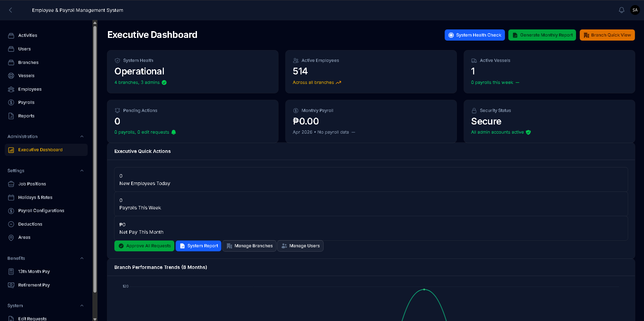
Task: Click the Edit Requests document icon
Action: pyautogui.click(x=11, y=319)
